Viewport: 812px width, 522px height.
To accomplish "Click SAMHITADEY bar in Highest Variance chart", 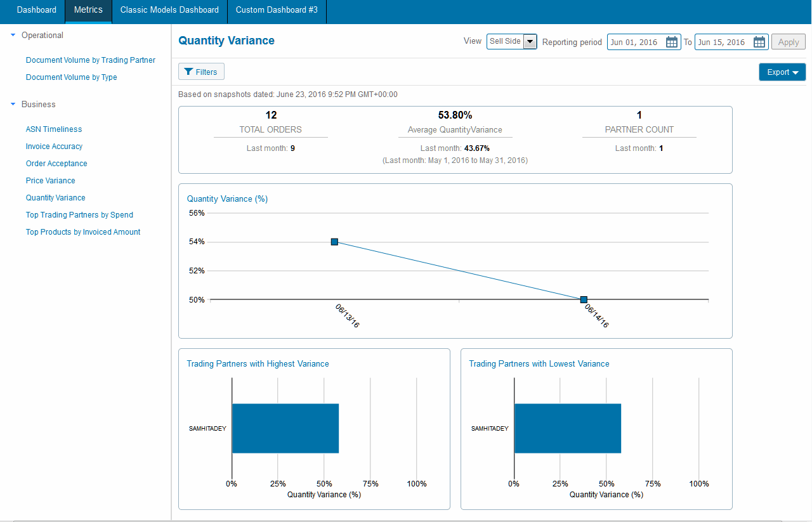I will pos(285,428).
